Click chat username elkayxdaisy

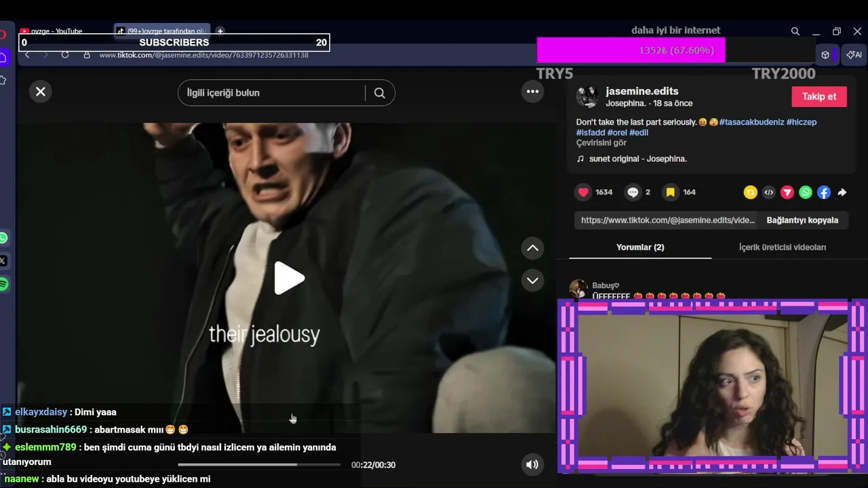(41, 412)
